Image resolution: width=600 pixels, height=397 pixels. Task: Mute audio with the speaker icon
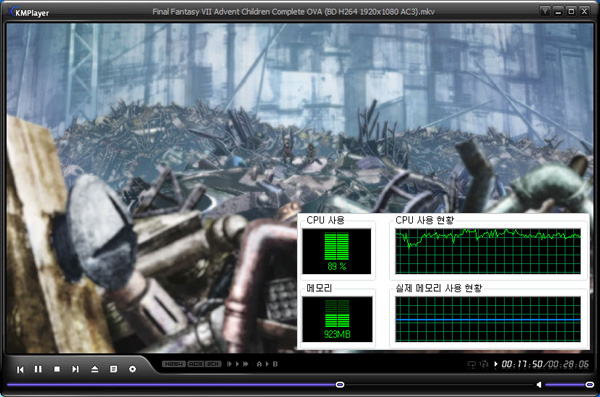tap(539, 384)
